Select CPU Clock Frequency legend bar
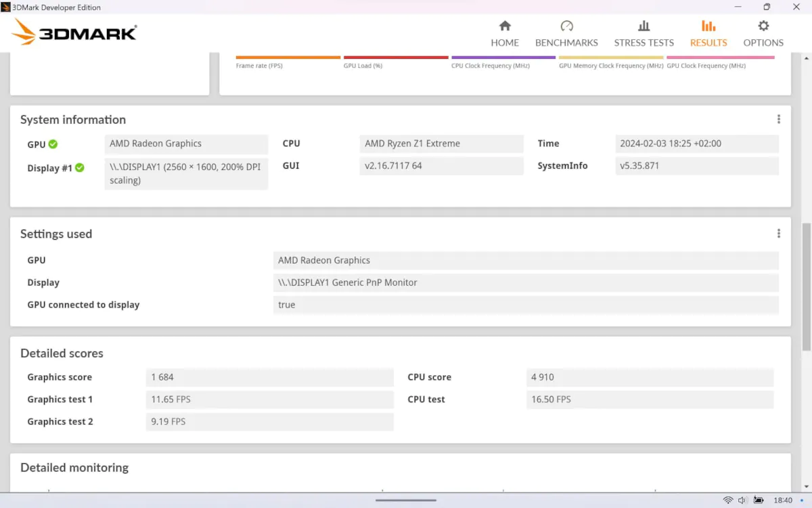 point(503,58)
